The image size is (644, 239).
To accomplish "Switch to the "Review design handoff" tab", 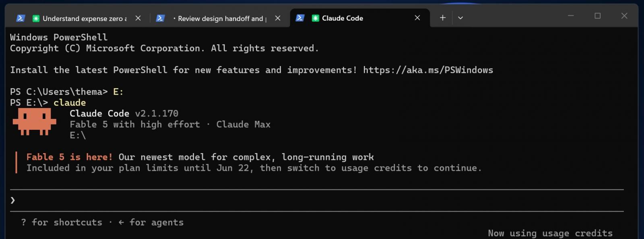I will pyautogui.click(x=219, y=18).
